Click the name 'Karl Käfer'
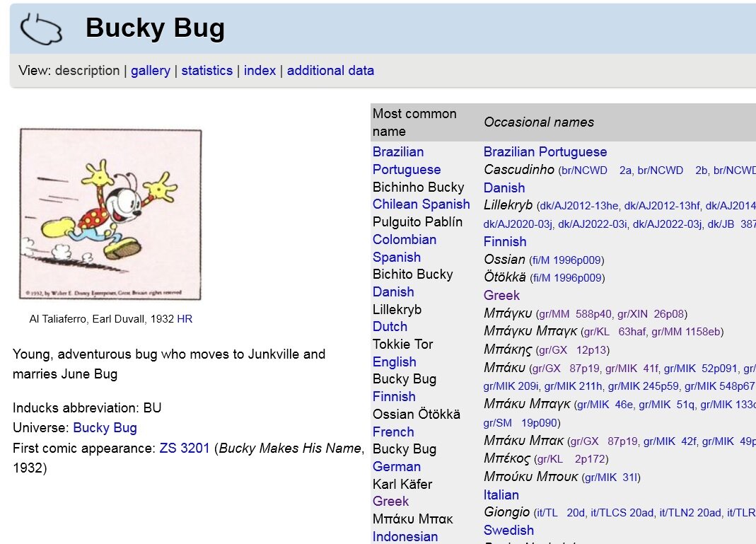Viewport: 756px width, 544px height. (x=402, y=484)
